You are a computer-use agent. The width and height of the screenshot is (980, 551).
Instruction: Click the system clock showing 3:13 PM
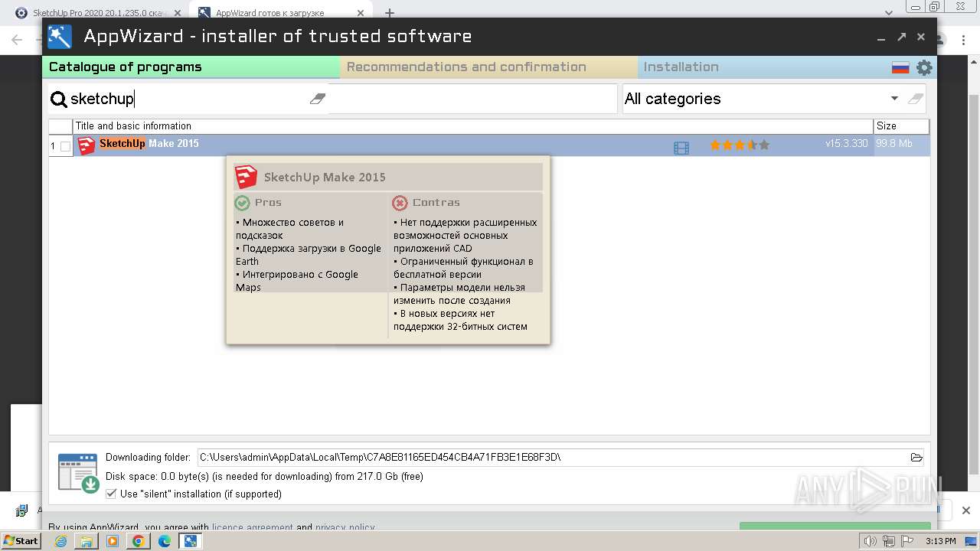tap(941, 541)
